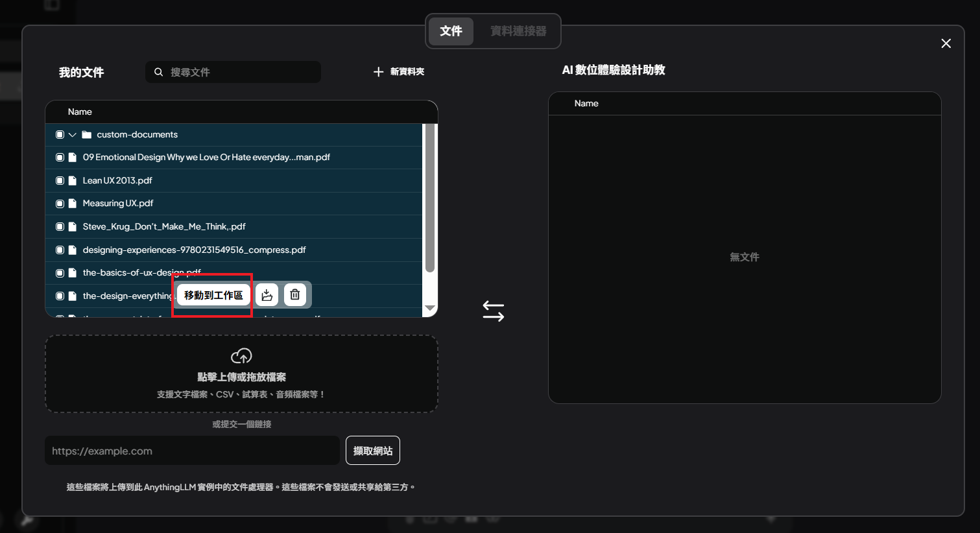The width and height of the screenshot is (980, 533).
Task: Select designing-experiences-9780231549516_compress.pdf file row
Action: [194, 250]
